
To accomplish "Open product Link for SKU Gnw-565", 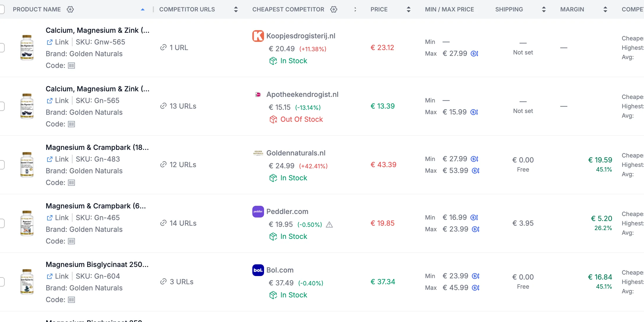I will click(58, 42).
